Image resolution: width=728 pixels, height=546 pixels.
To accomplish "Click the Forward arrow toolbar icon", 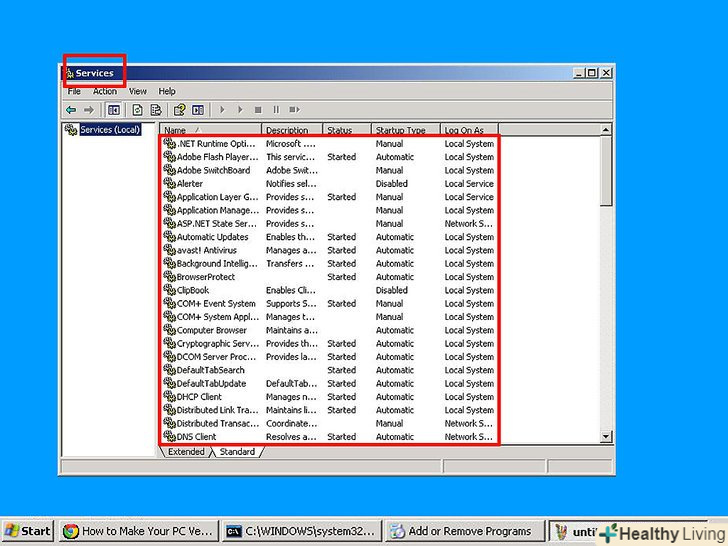I will pos(89,109).
